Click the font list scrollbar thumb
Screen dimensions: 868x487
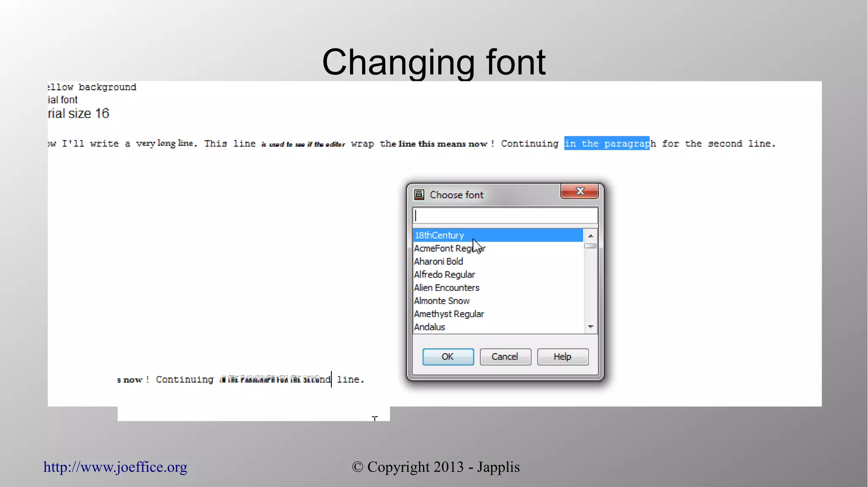pyautogui.click(x=590, y=246)
